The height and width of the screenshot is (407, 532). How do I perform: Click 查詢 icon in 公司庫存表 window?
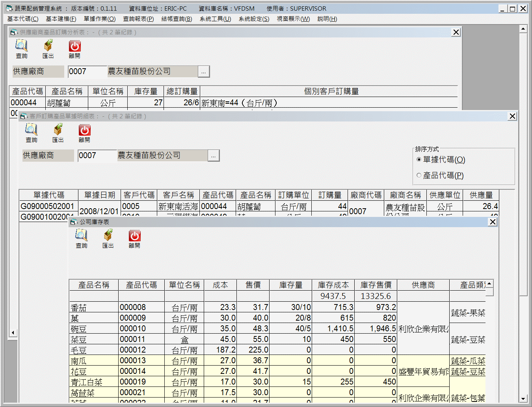[x=82, y=239]
